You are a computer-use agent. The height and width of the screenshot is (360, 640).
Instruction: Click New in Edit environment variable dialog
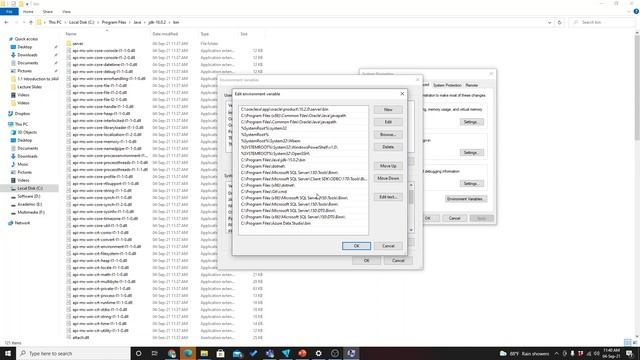(388, 109)
